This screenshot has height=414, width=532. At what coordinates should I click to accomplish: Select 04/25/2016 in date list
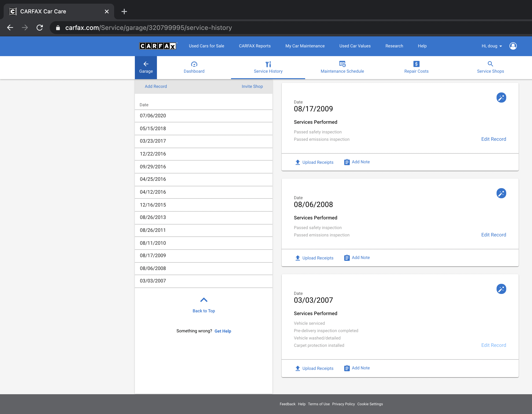[x=204, y=179]
